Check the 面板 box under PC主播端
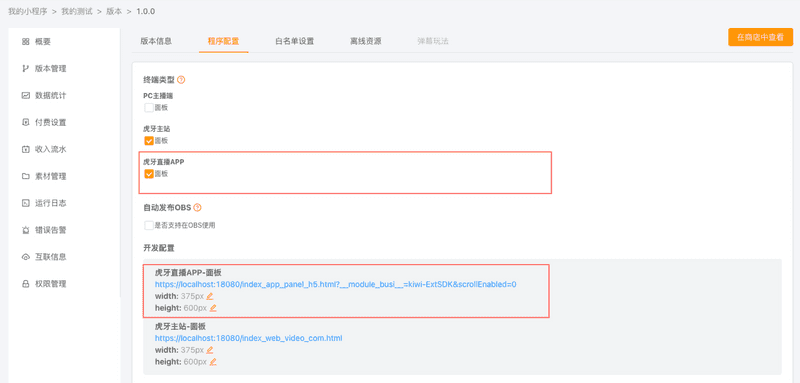The height and width of the screenshot is (383, 800). 148,108
